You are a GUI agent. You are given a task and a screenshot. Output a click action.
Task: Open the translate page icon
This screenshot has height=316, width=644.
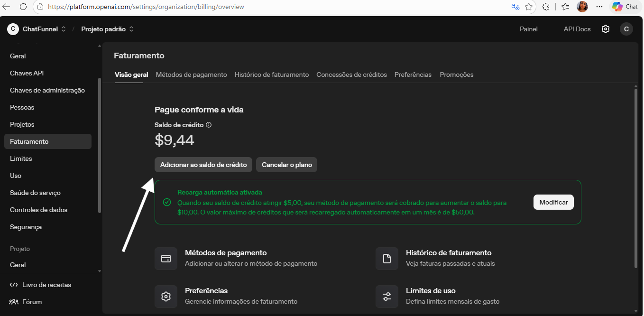click(515, 7)
